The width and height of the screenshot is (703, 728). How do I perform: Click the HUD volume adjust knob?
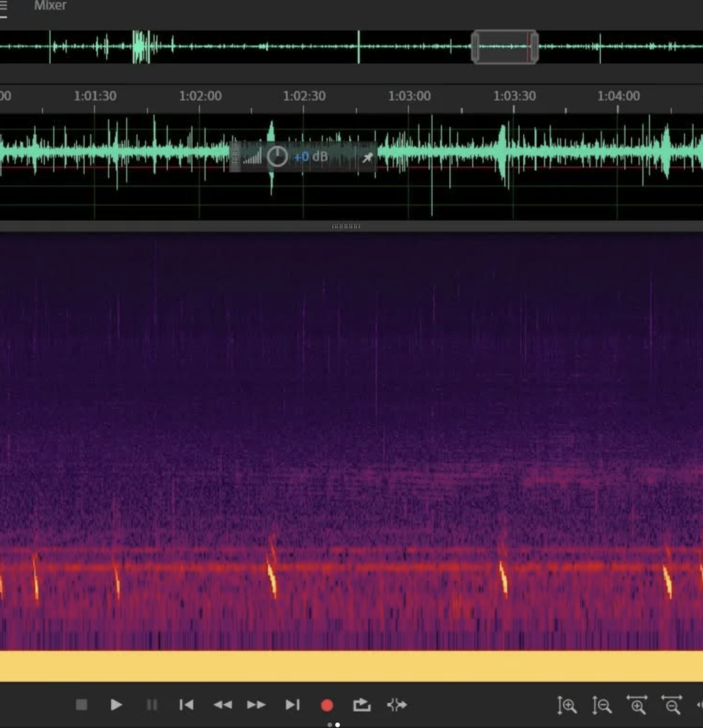pyautogui.click(x=277, y=156)
